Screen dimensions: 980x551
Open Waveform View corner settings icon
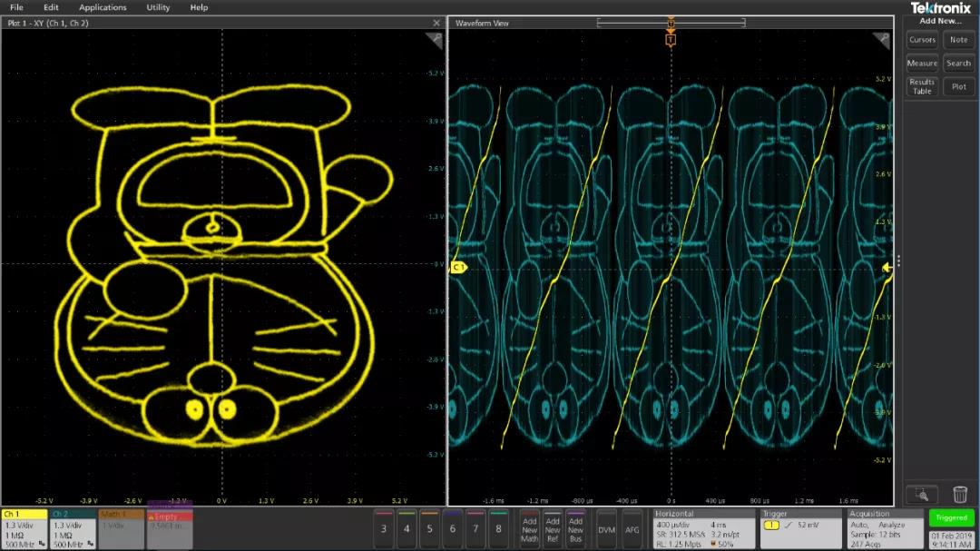coord(881,41)
